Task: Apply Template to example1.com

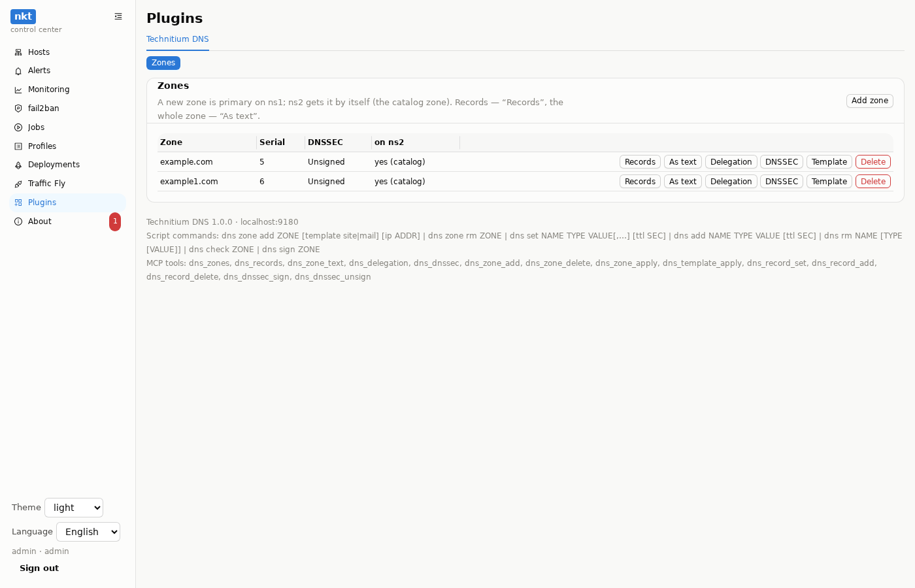Action: tap(829, 182)
